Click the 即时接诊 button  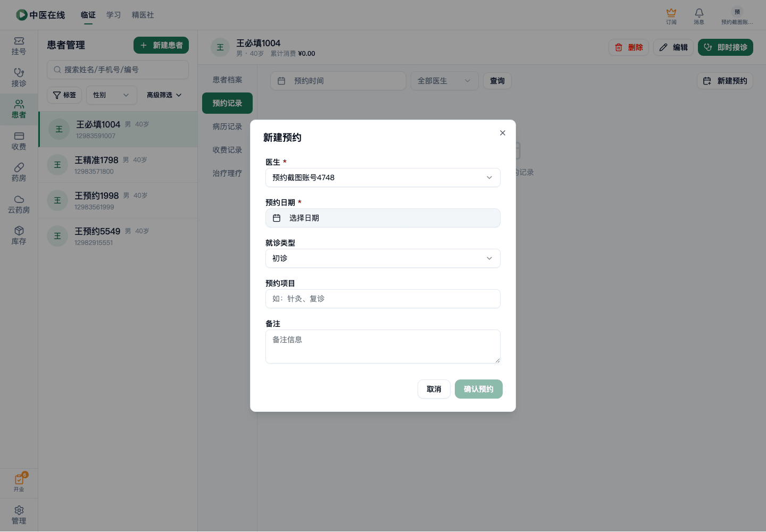pyautogui.click(x=726, y=47)
